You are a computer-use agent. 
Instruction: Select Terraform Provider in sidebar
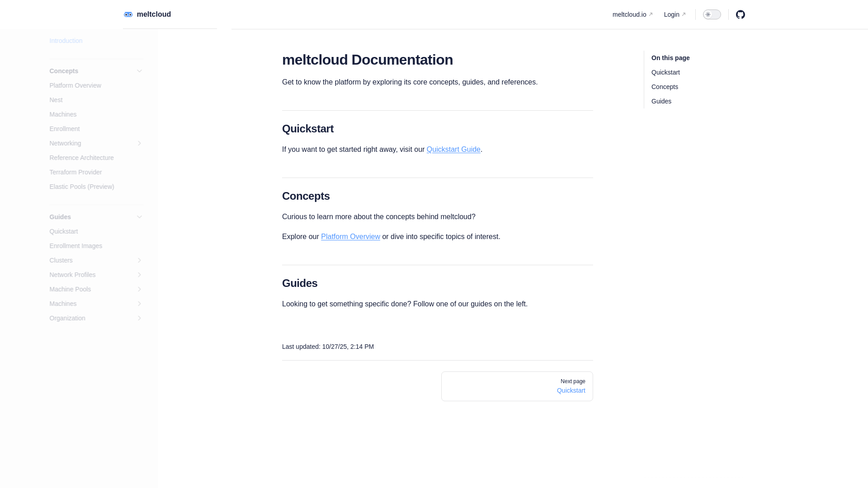[75, 172]
